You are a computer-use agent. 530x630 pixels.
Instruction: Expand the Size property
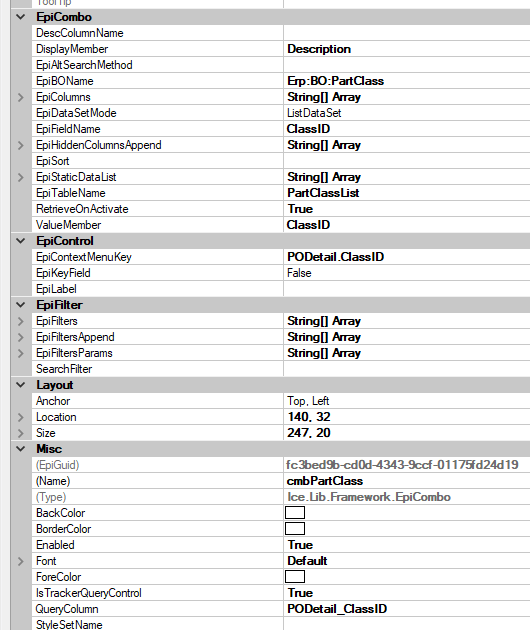(20, 433)
